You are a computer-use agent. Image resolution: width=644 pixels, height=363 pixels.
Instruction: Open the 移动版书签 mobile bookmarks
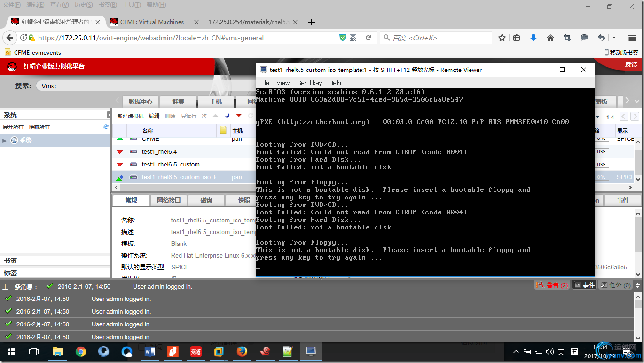click(621, 52)
